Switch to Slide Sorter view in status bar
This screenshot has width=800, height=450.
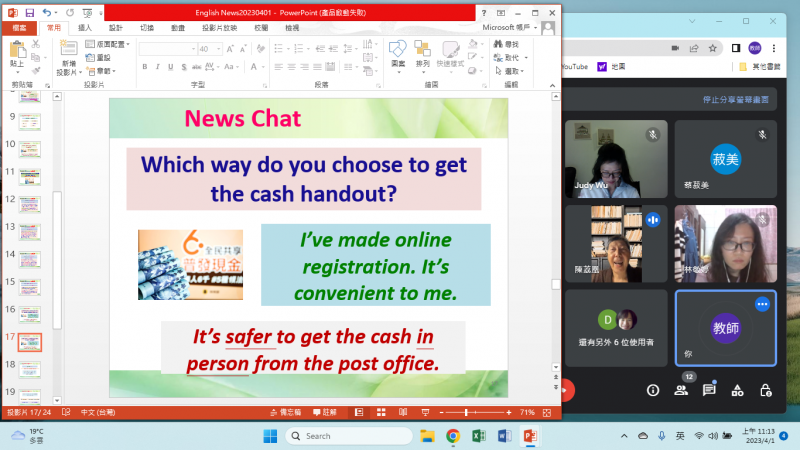point(381,412)
